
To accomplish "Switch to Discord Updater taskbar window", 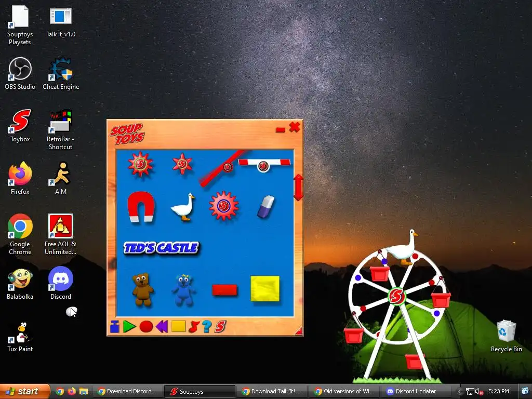I will pos(416,391).
